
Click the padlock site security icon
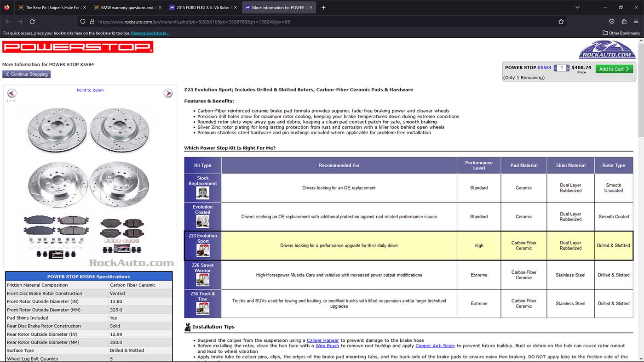tap(92, 22)
